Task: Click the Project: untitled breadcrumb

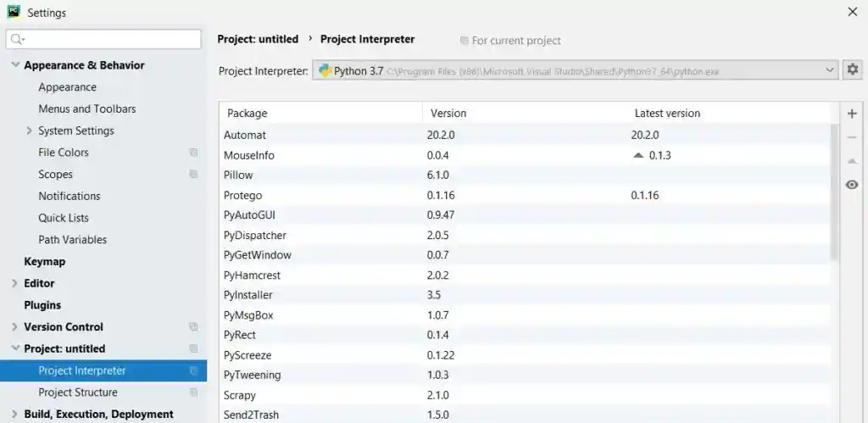Action: coord(258,39)
